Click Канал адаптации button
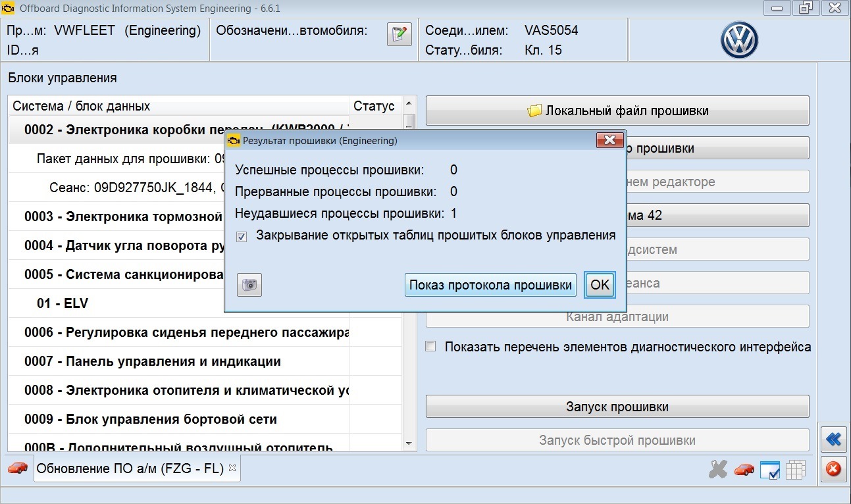Viewport: 851px width, 504px height. tap(617, 316)
